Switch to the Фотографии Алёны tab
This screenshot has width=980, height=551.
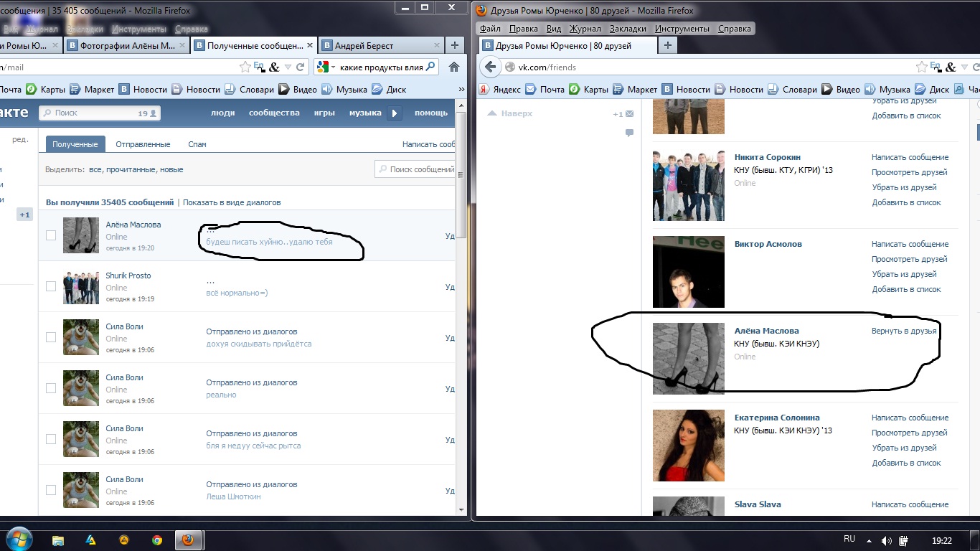(128, 45)
